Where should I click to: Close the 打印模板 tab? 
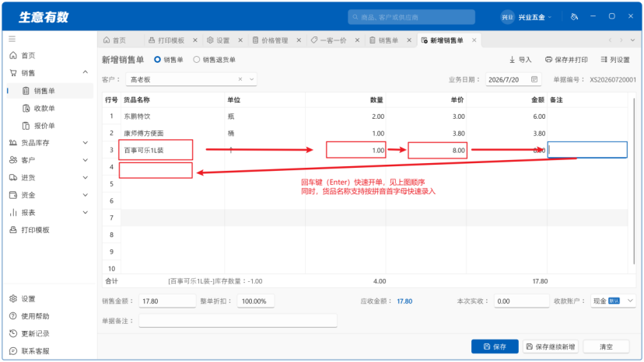coord(195,40)
